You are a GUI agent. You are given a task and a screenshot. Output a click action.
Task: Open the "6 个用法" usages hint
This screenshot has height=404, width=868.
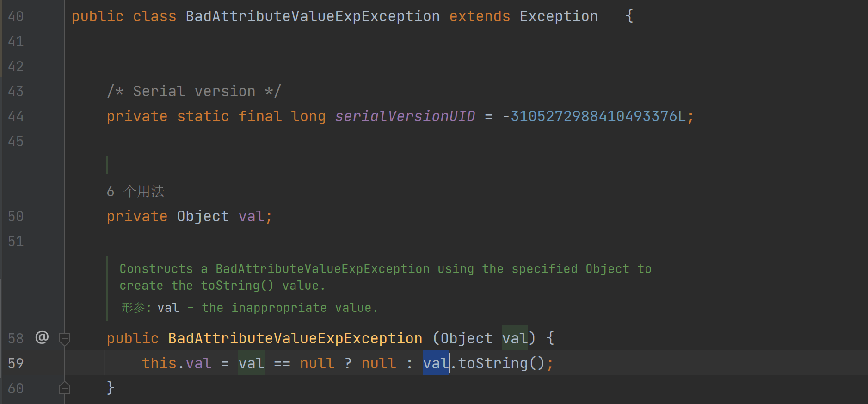pyautogui.click(x=135, y=191)
